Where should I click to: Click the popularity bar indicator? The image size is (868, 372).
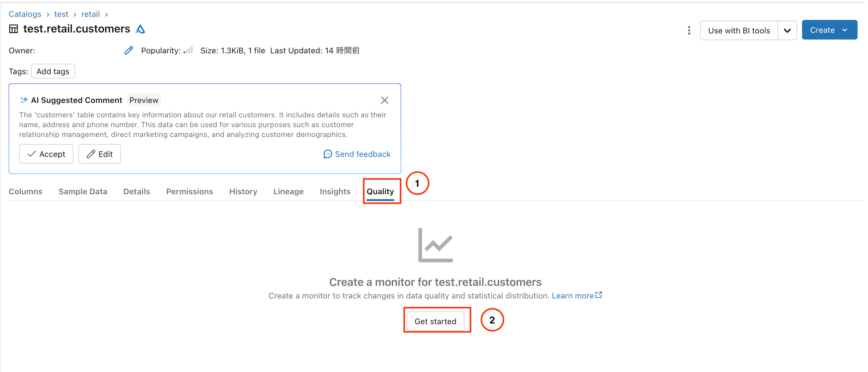pos(188,51)
